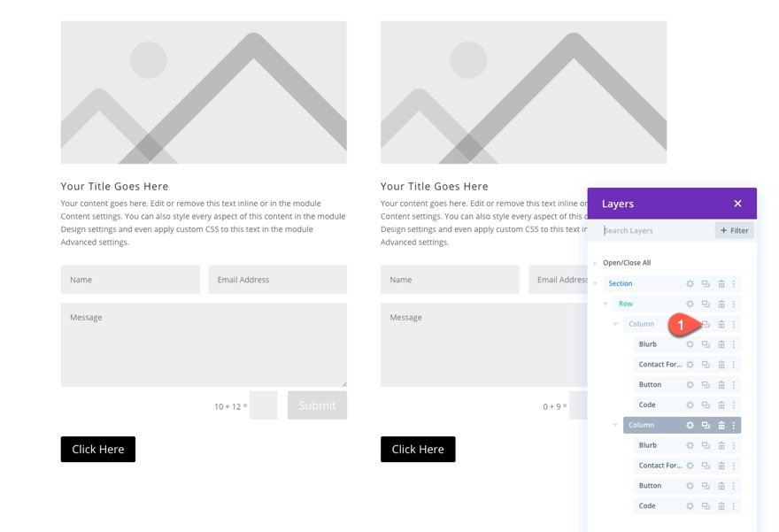This screenshot has height=532, width=779.
Task: Select the first Column layer label
Action: point(642,324)
